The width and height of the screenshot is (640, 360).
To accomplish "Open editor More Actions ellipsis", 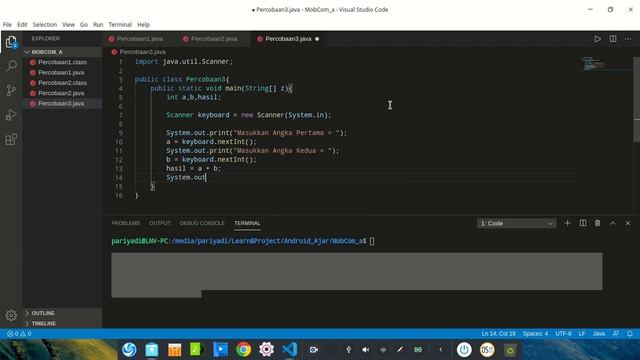I will pos(628,39).
